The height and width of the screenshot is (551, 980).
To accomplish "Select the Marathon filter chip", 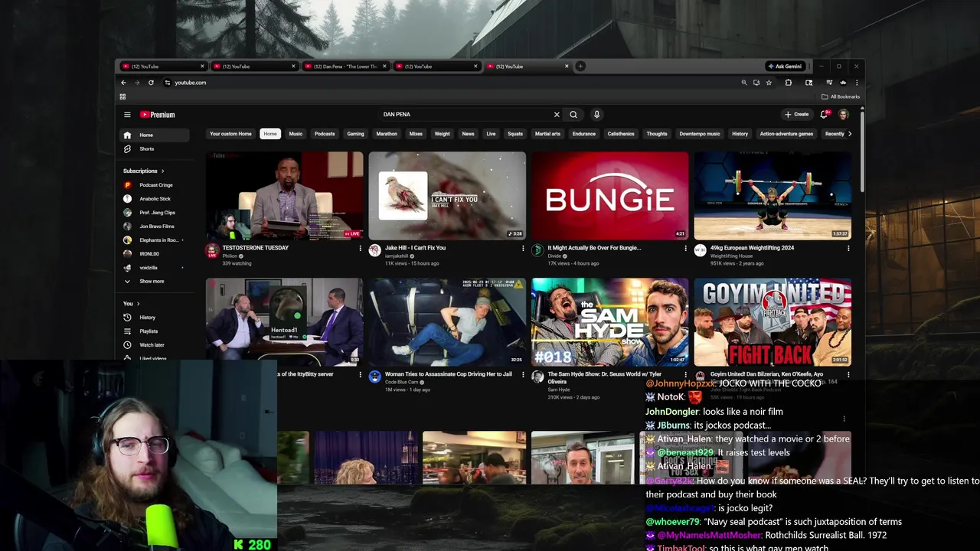I will click(387, 134).
